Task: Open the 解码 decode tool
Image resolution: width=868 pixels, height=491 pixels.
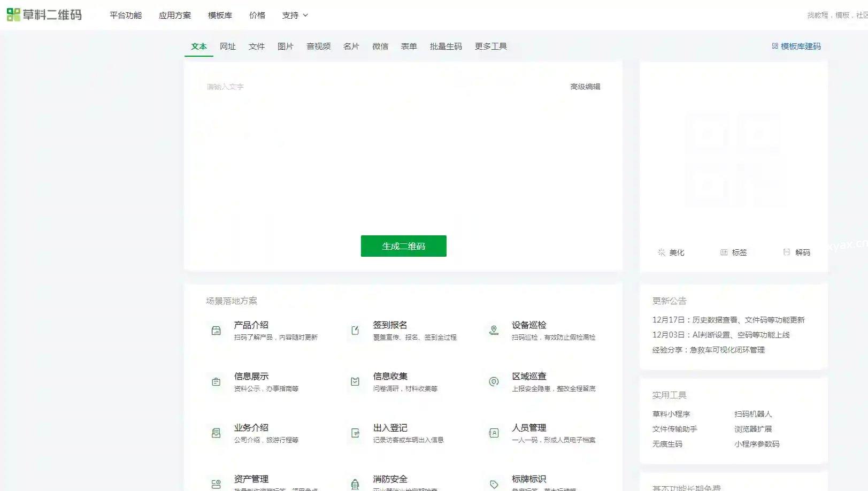Action: (x=796, y=252)
